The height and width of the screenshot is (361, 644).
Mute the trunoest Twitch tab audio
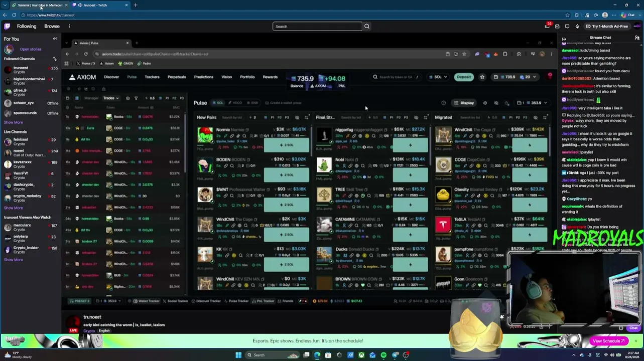pos(80,5)
